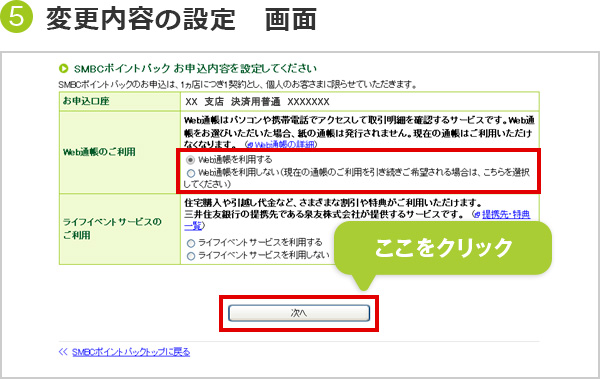
Task: Select "Web通帳を利用しない" radio button
Action: point(191,173)
